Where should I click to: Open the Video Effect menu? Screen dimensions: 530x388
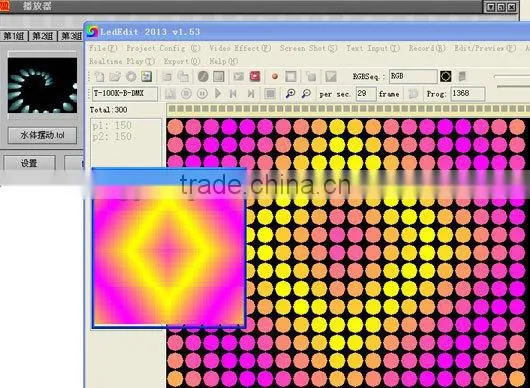point(240,48)
